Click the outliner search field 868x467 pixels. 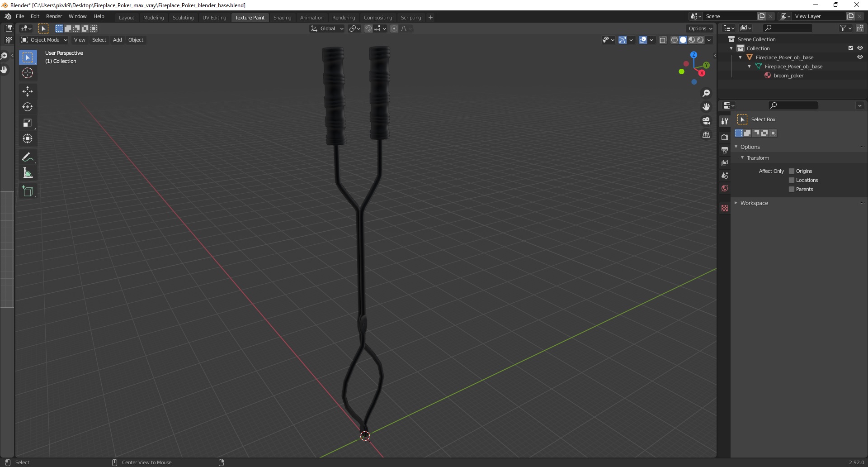coord(788,28)
